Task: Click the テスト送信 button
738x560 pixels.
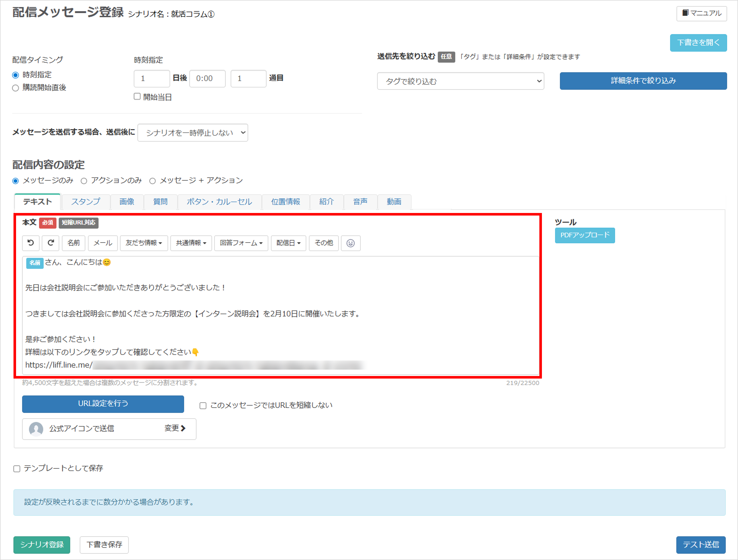Action: [701, 545]
